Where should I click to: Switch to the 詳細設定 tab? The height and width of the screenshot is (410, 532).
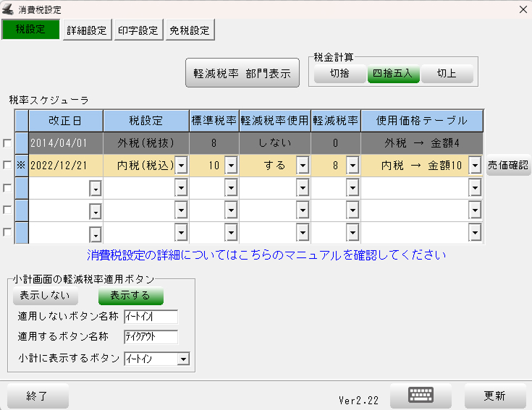click(87, 30)
